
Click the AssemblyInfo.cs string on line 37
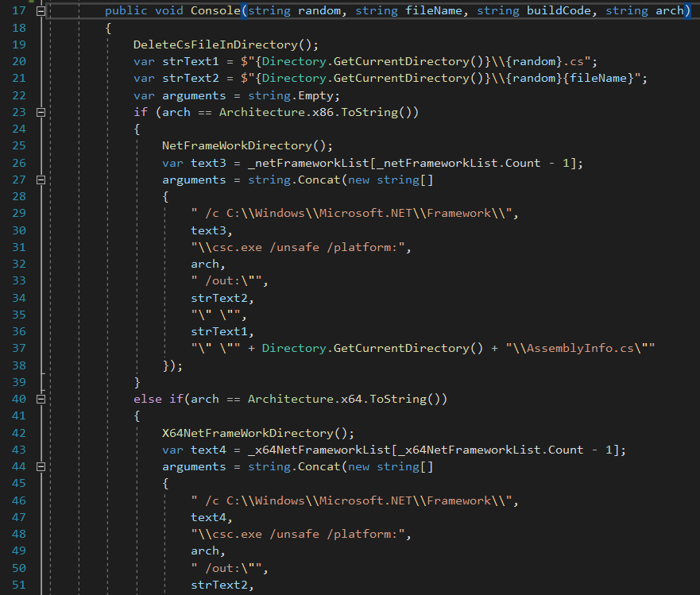(x=580, y=348)
